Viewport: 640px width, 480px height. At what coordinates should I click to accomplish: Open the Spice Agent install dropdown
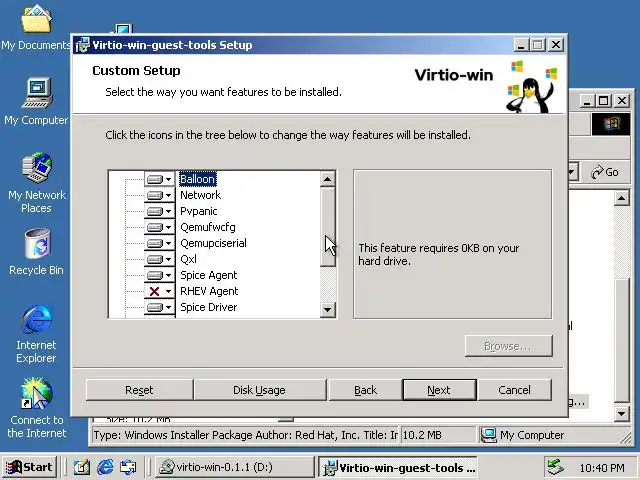pos(159,275)
